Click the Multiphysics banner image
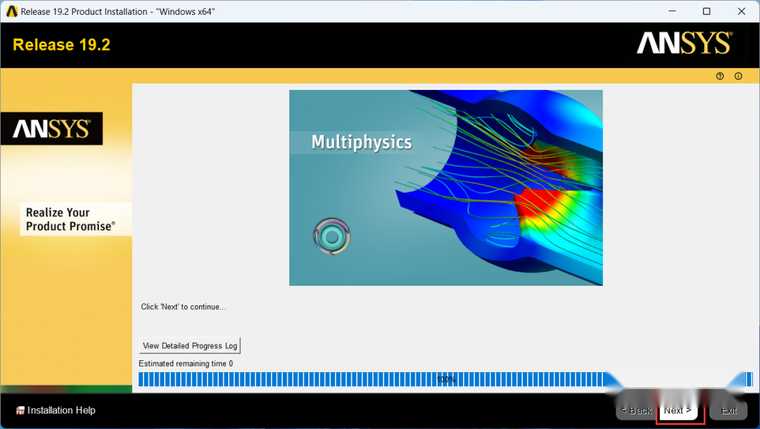Image resolution: width=760 pixels, height=429 pixels. (446, 188)
